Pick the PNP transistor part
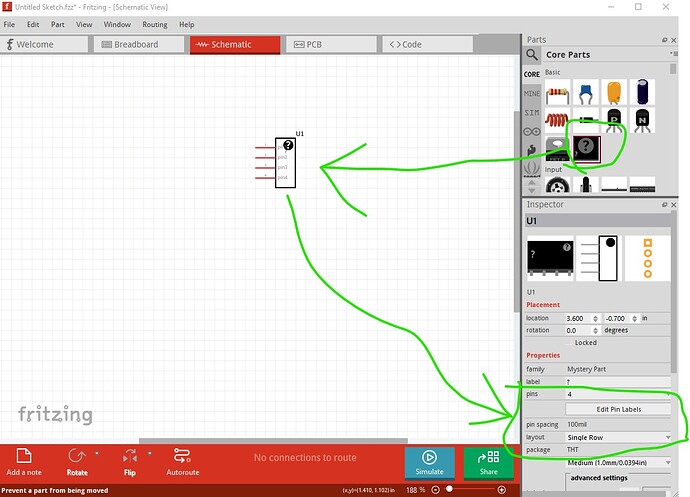The width and height of the screenshot is (690, 497). (x=614, y=120)
